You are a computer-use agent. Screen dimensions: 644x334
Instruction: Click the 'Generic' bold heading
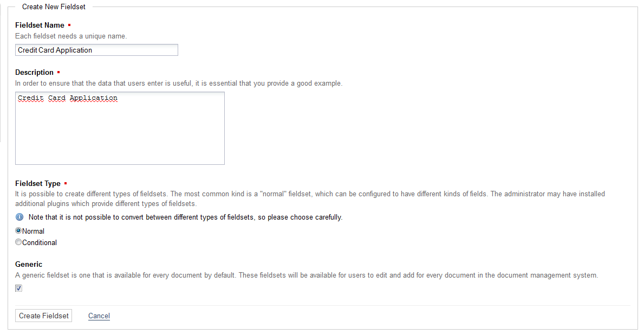29,264
